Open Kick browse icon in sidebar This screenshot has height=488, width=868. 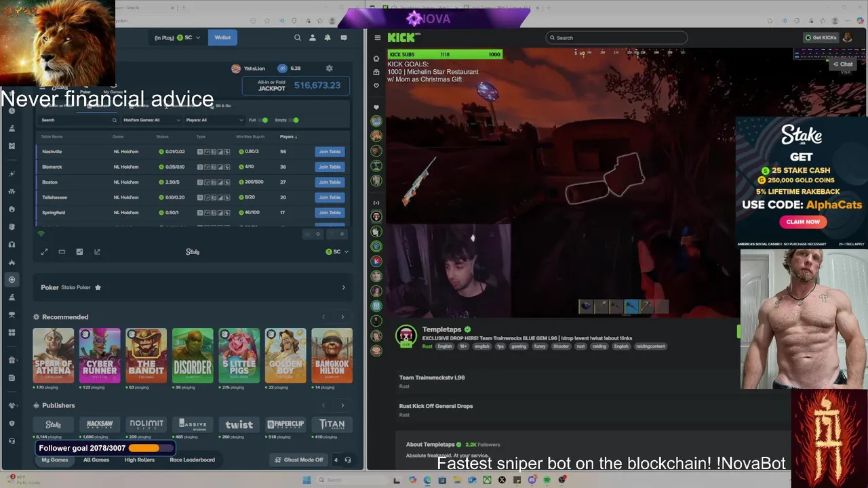coord(376,72)
